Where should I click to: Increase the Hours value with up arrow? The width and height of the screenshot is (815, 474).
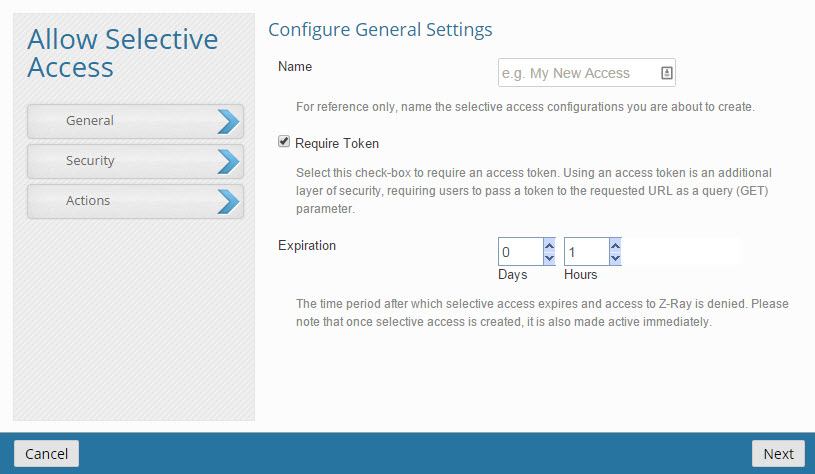point(614,245)
